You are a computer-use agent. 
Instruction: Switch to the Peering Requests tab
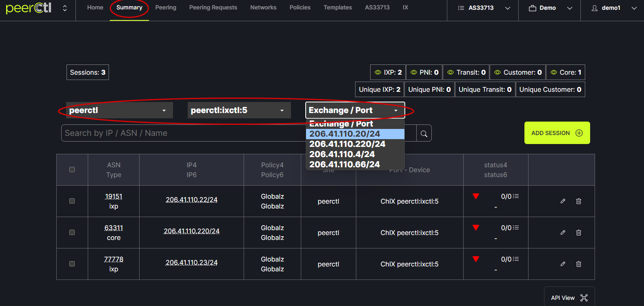(x=213, y=8)
